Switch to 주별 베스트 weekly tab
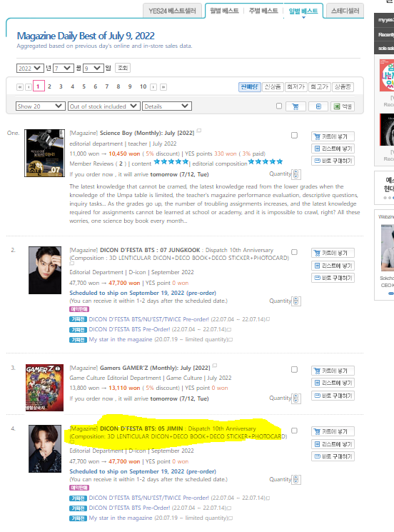The image size is (394, 532). pos(263,11)
